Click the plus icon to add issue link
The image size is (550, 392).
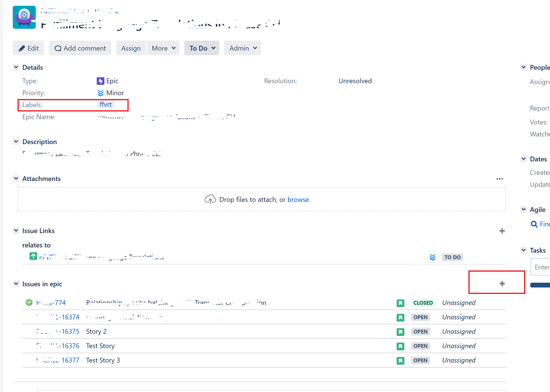coord(502,231)
